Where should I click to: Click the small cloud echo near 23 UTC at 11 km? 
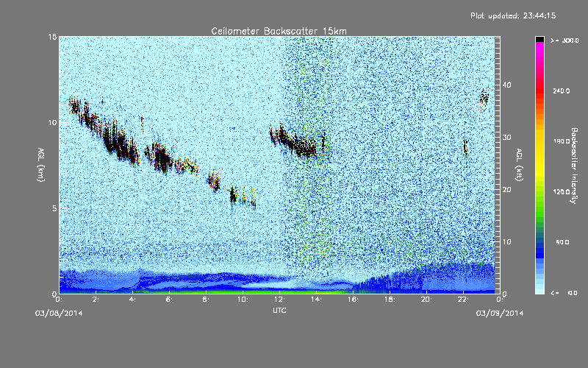coord(484,99)
